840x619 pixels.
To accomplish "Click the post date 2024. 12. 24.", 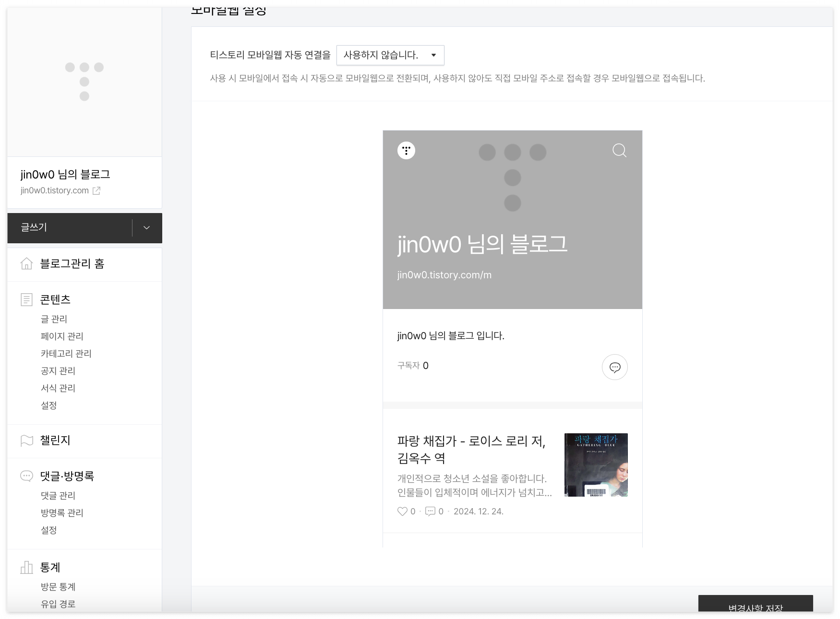I will [x=479, y=512].
